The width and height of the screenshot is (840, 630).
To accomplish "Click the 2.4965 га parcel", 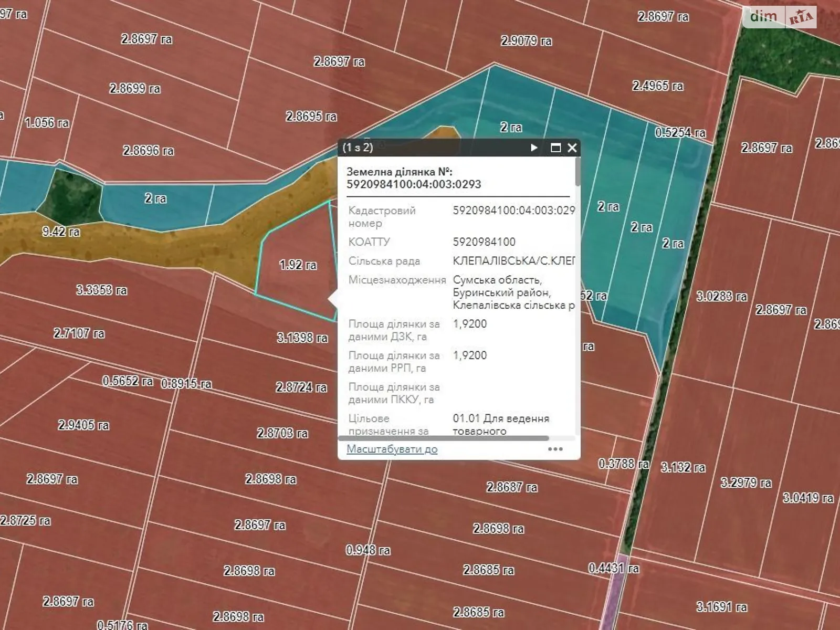I will 657,86.
